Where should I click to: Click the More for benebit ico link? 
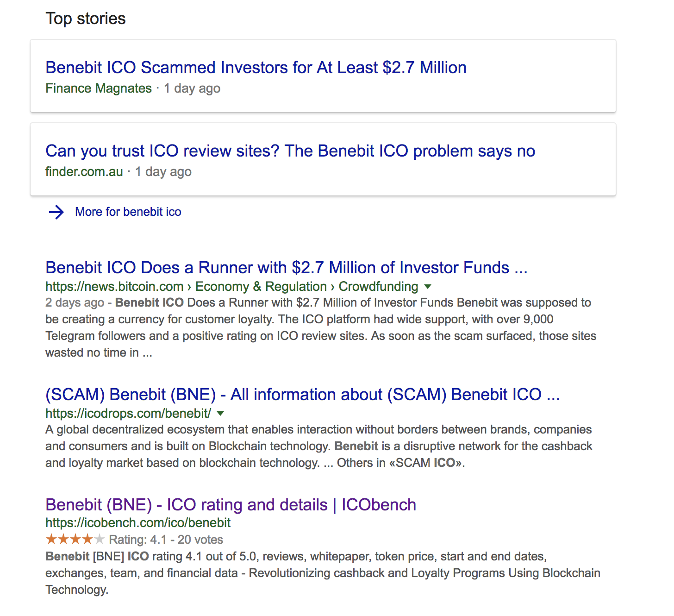click(128, 212)
